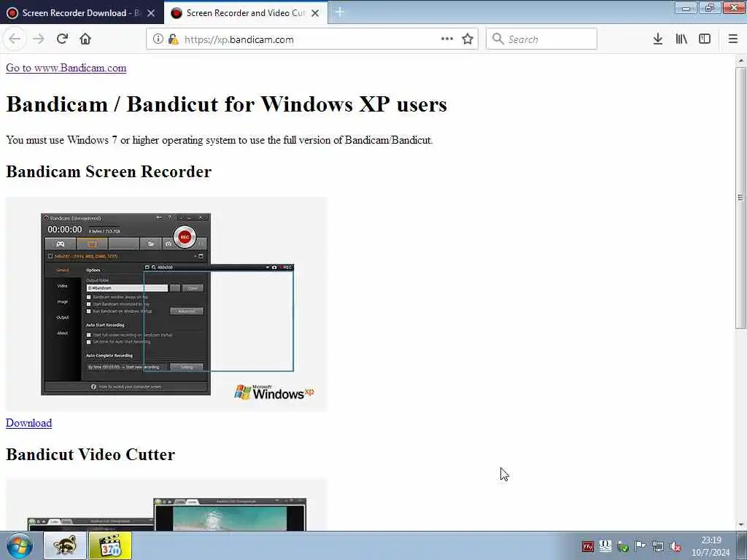Click the Bandicam / Bandicut for Windows XP heading
This screenshot has height=560, width=747.
226,104
